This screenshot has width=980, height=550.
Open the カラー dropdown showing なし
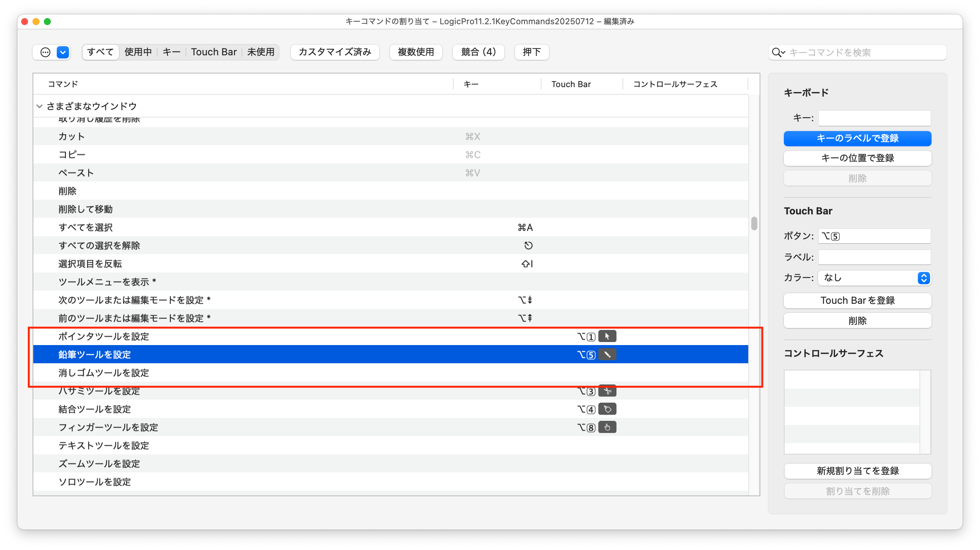pyautogui.click(x=874, y=278)
